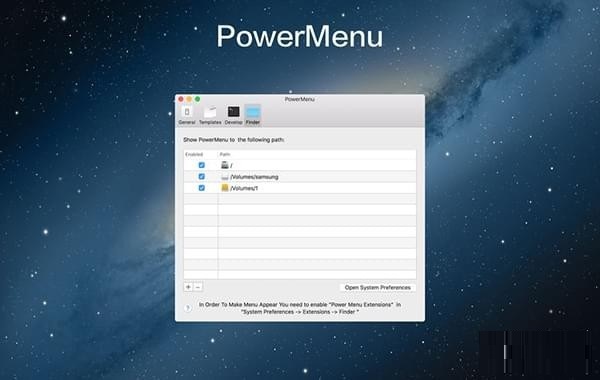Click the drive icon beside /Volumes/samsung
Viewport: 600px width, 380px height.
pos(225,176)
